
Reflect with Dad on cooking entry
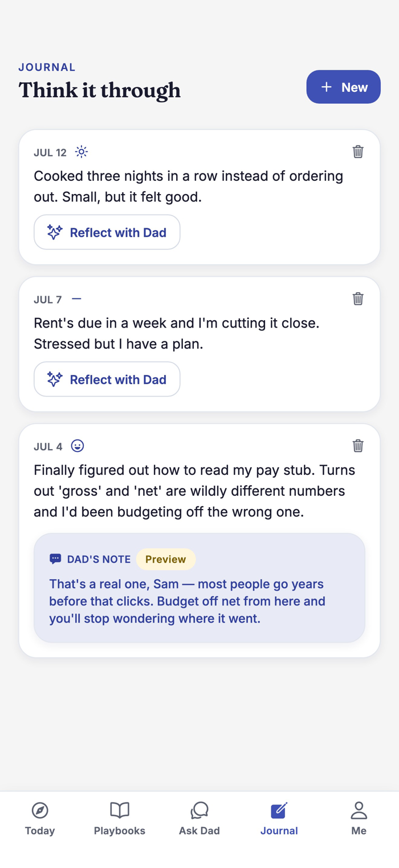107,232
